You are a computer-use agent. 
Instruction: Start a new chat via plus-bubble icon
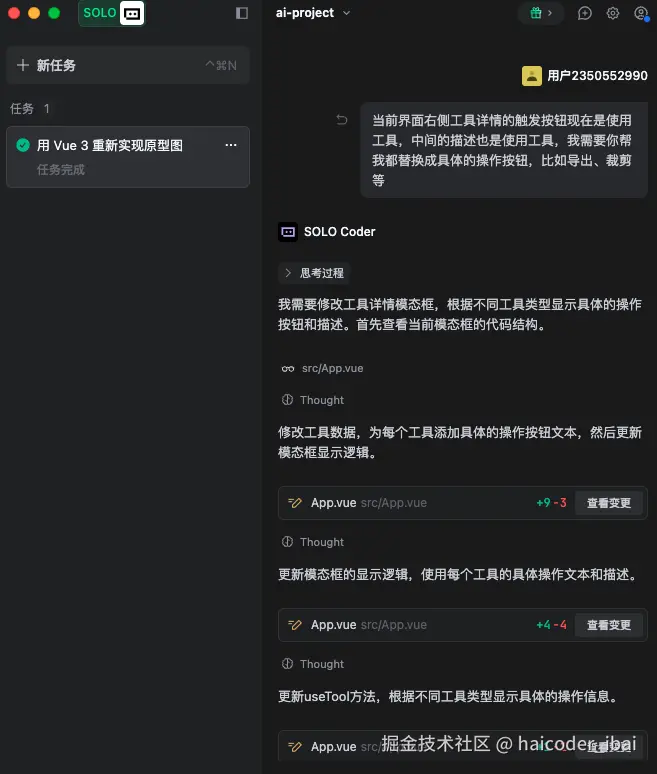[x=584, y=13]
